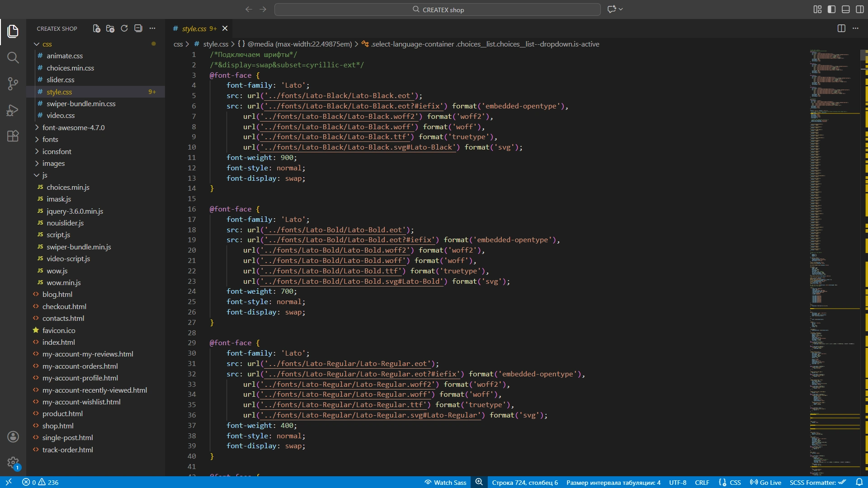Toggle the bottom panel visibility

(846, 9)
